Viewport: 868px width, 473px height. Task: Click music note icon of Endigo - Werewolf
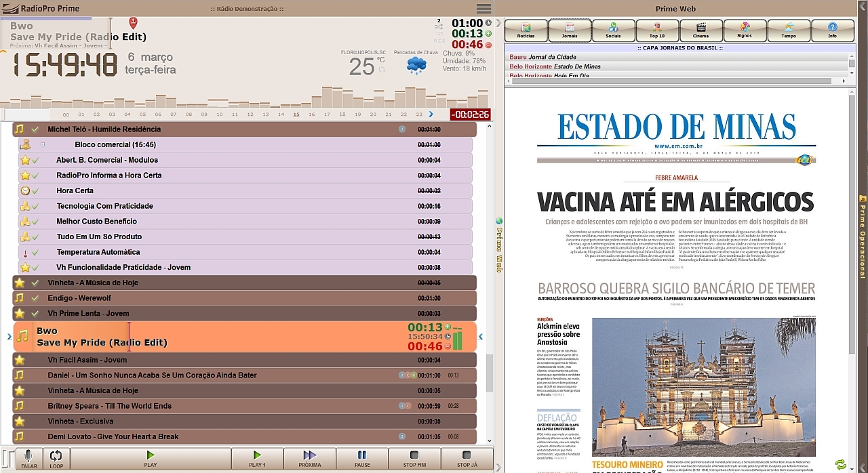point(19,298)
